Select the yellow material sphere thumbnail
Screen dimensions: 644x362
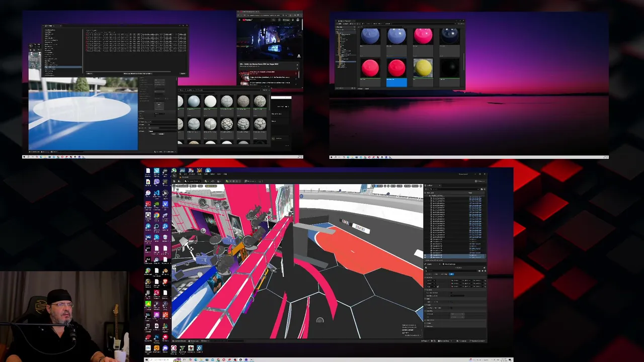click(x=423, y=68)
